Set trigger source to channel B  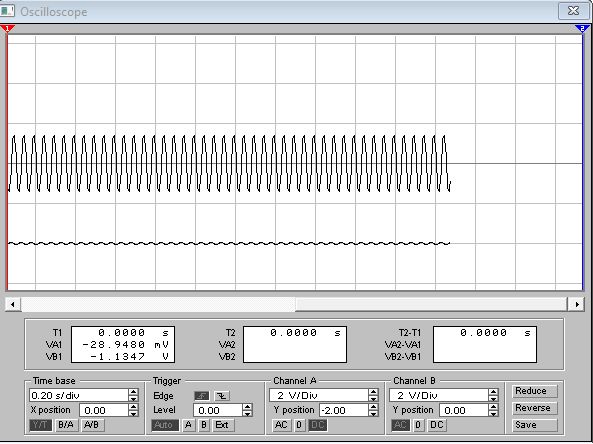coord(203,425)
